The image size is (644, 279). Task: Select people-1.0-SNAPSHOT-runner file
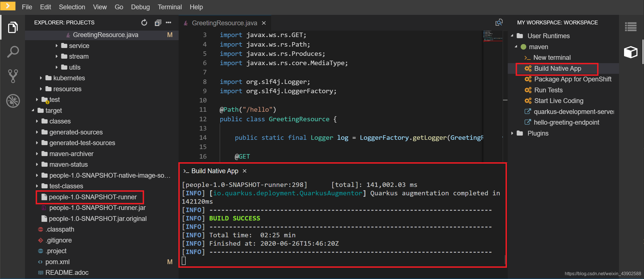point(93,197)
